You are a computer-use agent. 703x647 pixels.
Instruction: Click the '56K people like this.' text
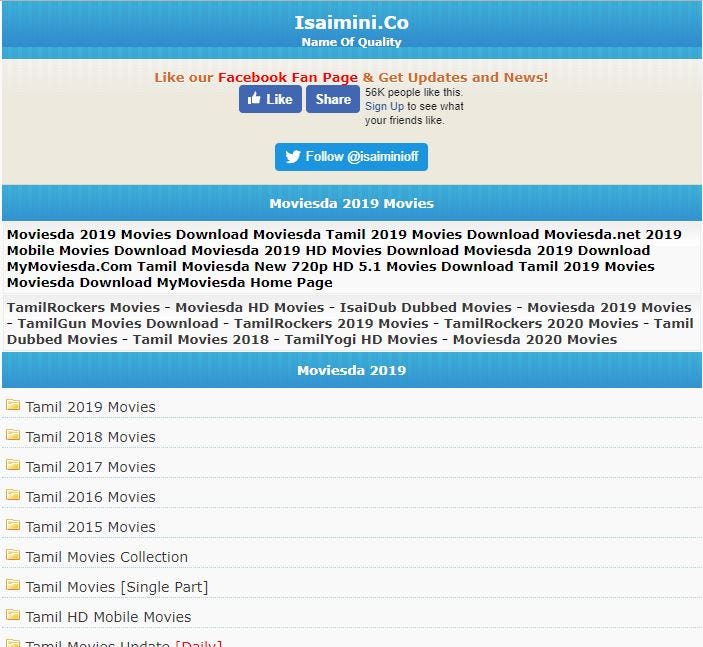click(414, 92)
